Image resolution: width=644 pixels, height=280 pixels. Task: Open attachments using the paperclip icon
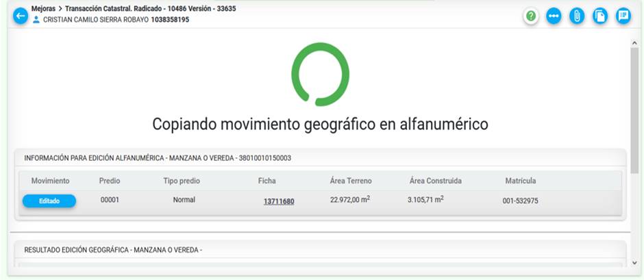click(x=577, y=16)
